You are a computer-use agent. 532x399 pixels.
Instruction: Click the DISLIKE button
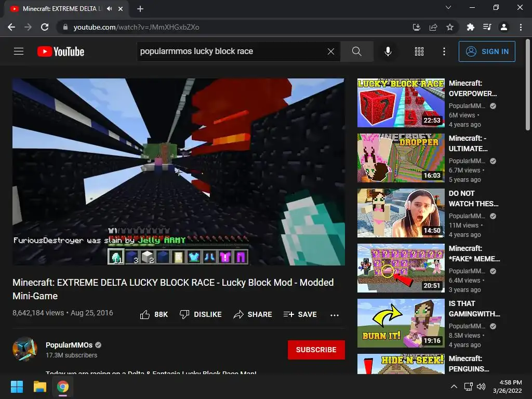(201, 314)
